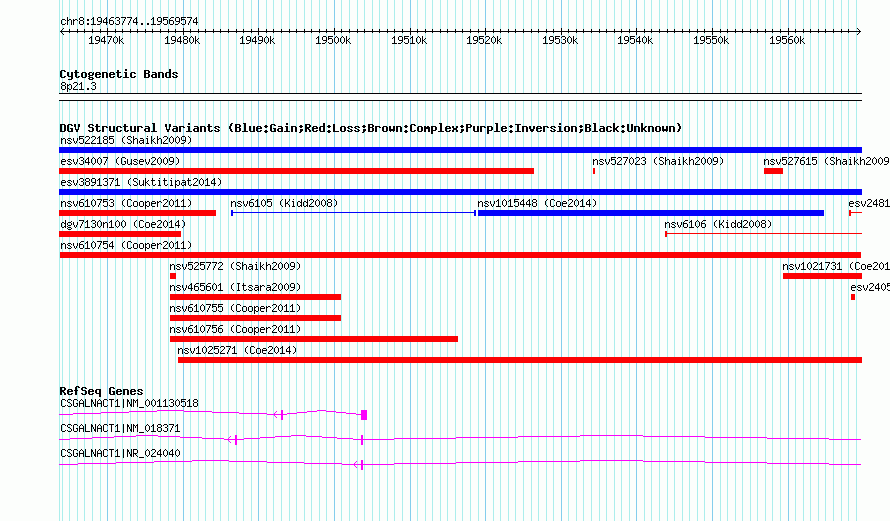Click label nsv6105 (Kidd2008)
This screenshot has height=521, width=890.
tap(284, 203)
